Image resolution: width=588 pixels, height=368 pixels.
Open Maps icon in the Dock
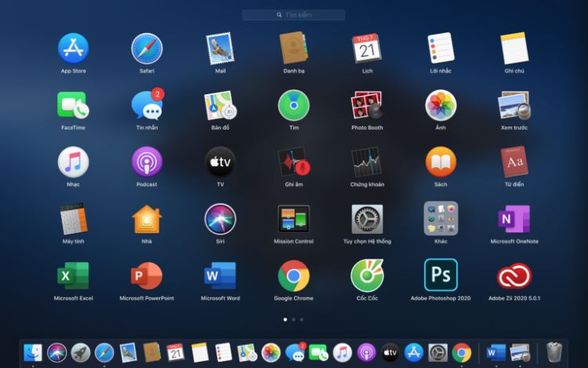(247, 353)
